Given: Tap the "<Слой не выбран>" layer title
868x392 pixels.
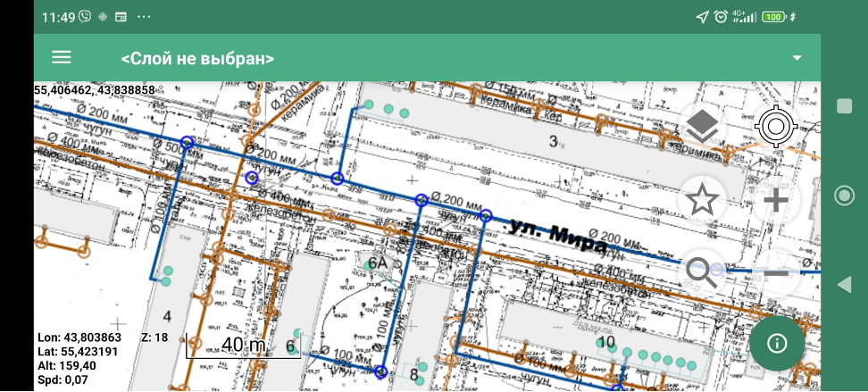Looking at the screenshot, I should 197,59.
